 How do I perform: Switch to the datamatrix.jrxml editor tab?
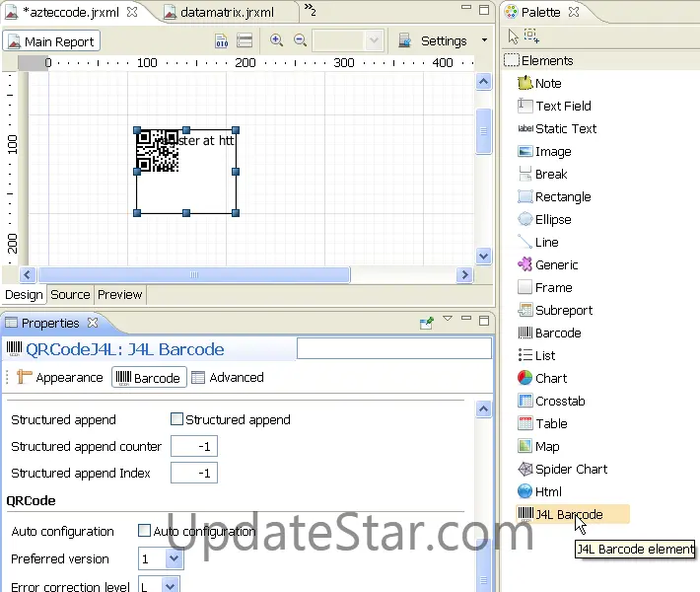(x=227, y=12)
